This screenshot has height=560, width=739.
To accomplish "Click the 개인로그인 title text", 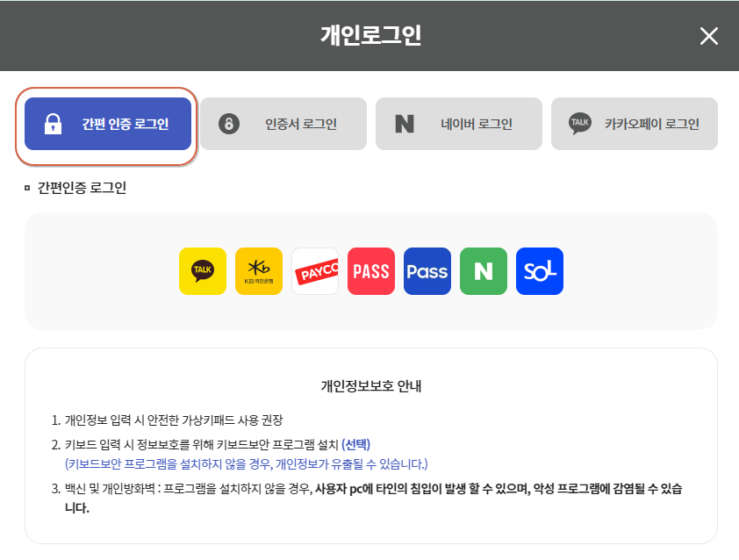I will click(371, 35).
